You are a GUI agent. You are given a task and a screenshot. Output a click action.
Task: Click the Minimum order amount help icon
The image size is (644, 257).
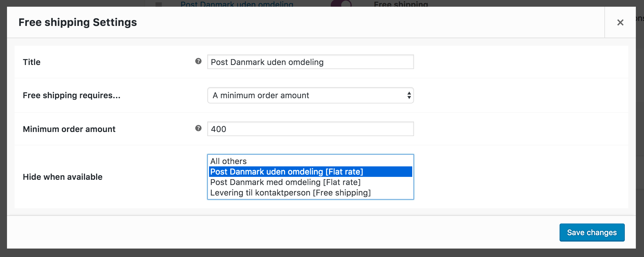(198, 128)
